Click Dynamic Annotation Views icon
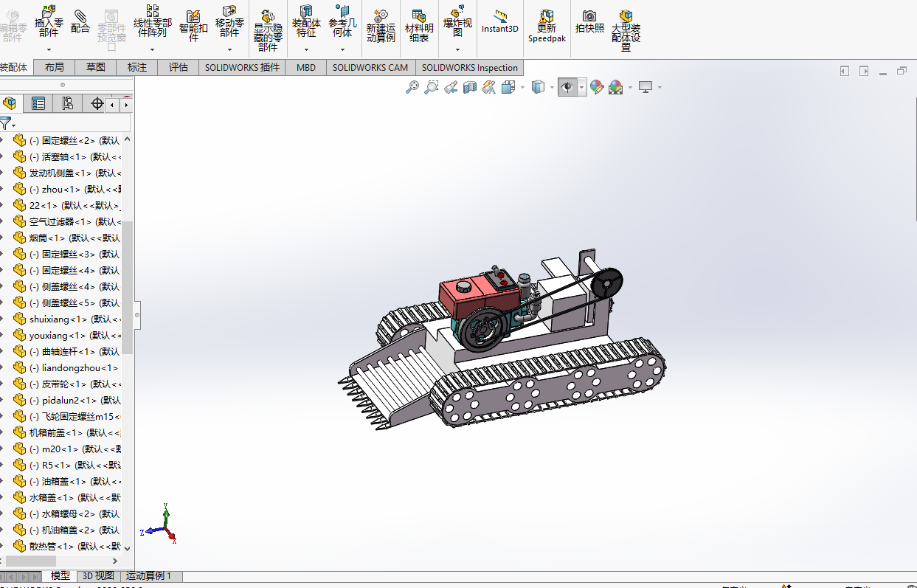Screen dimensions: 917x588 click(489, 87)
